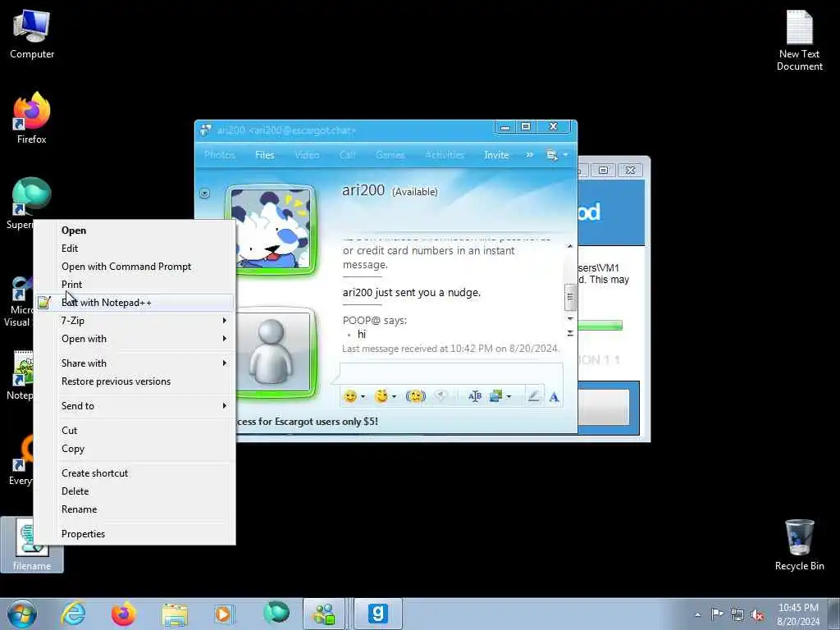Open Windows Explorer from the taskbar
This screenshot has height=630, width=840.
pos(175,614)
